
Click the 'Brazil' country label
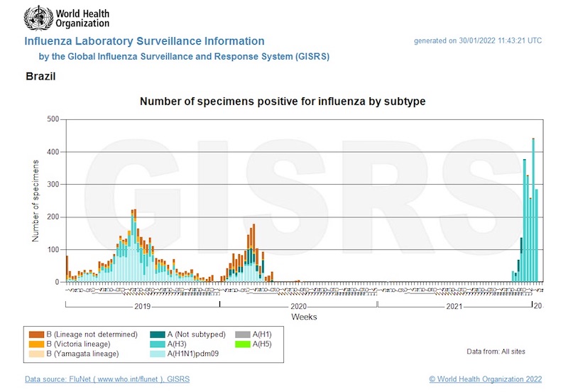(x=40, y=77)
